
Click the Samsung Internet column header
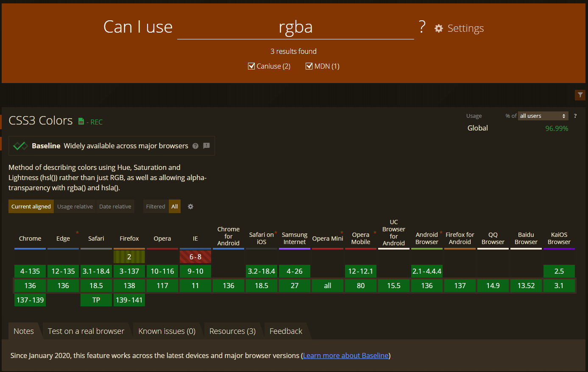295,238
